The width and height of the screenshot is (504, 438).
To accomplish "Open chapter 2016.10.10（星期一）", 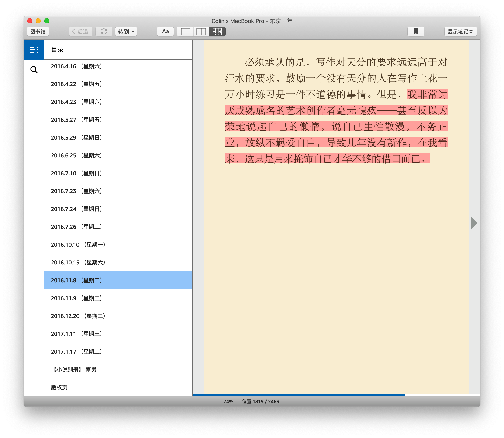I will click(118, 245).
